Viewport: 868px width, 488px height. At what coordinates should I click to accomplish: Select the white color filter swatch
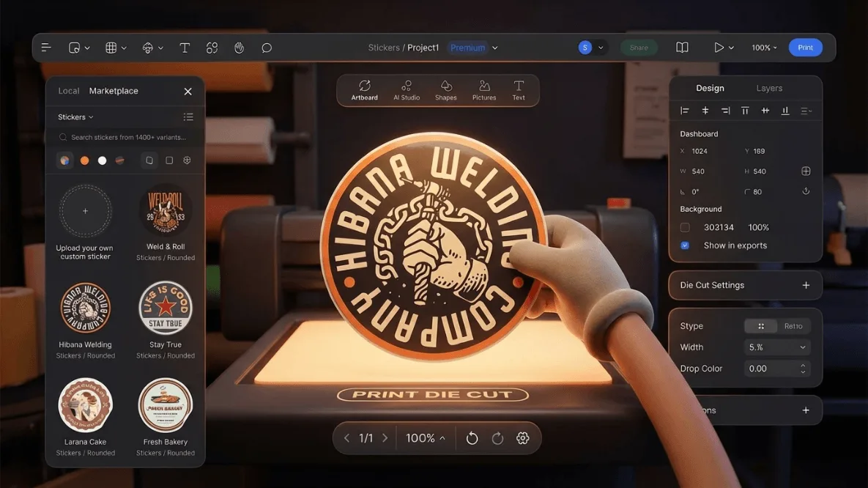[102, 160]
